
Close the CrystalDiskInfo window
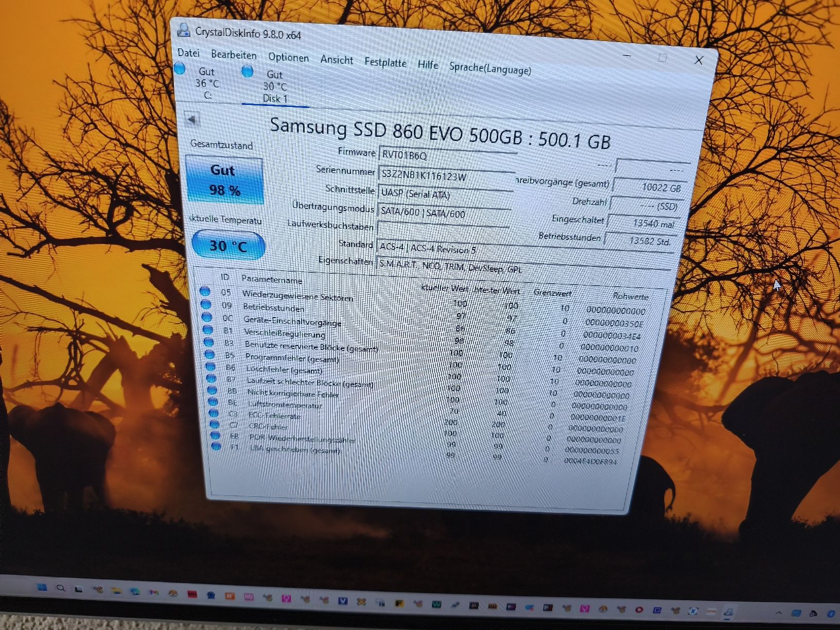click(x=698, y=60)
